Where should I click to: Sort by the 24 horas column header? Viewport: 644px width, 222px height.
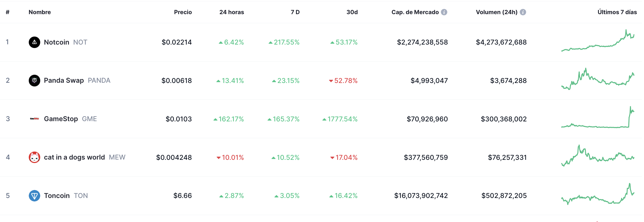click(x=231, y=12)
